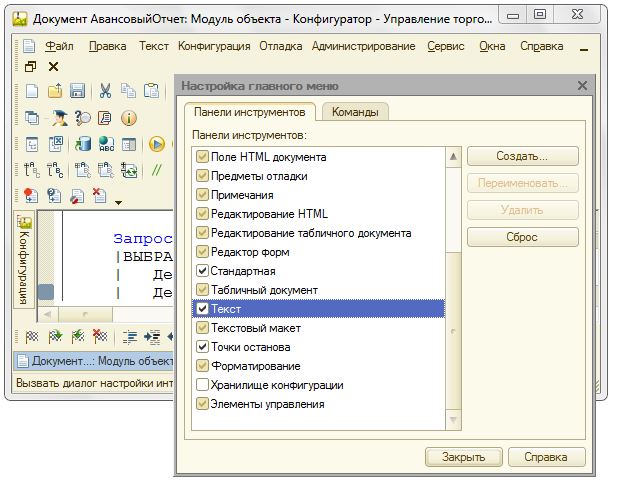
Task: Click the Open folder toolbar icon
Action: [x=54, y=91]
